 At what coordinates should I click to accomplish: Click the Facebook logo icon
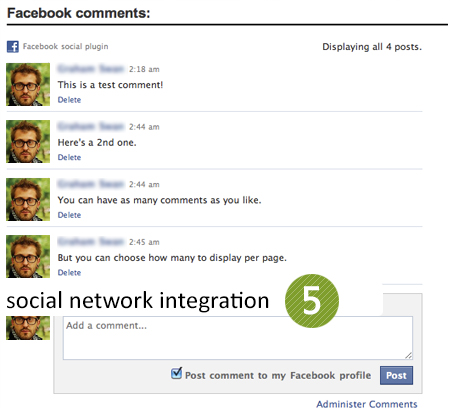13,47
